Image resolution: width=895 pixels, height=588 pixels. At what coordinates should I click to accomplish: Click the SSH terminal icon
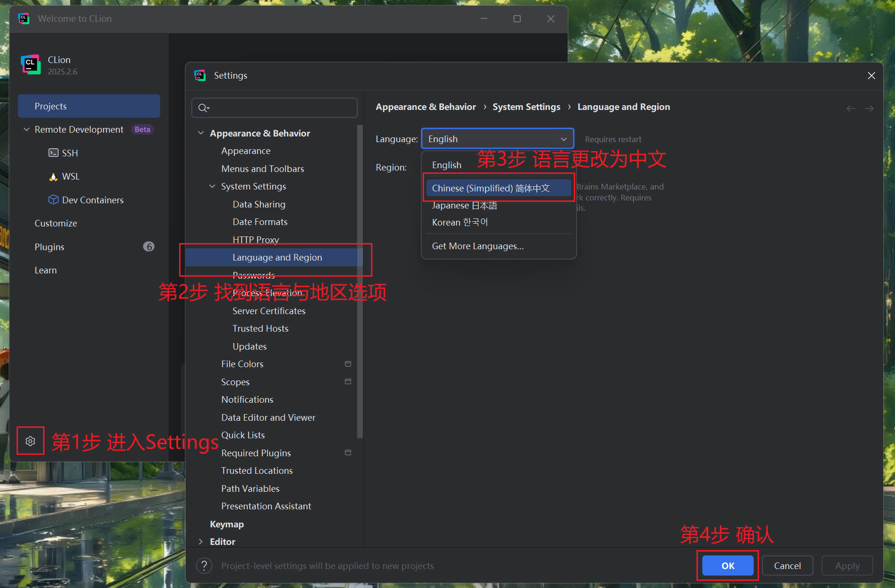click(x=54, y=153)
